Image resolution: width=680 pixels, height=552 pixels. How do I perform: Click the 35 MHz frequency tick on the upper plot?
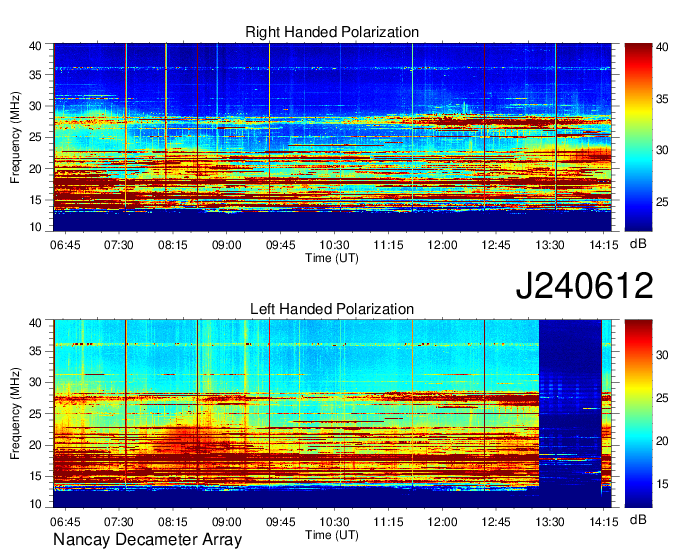[x=35, y=75]
